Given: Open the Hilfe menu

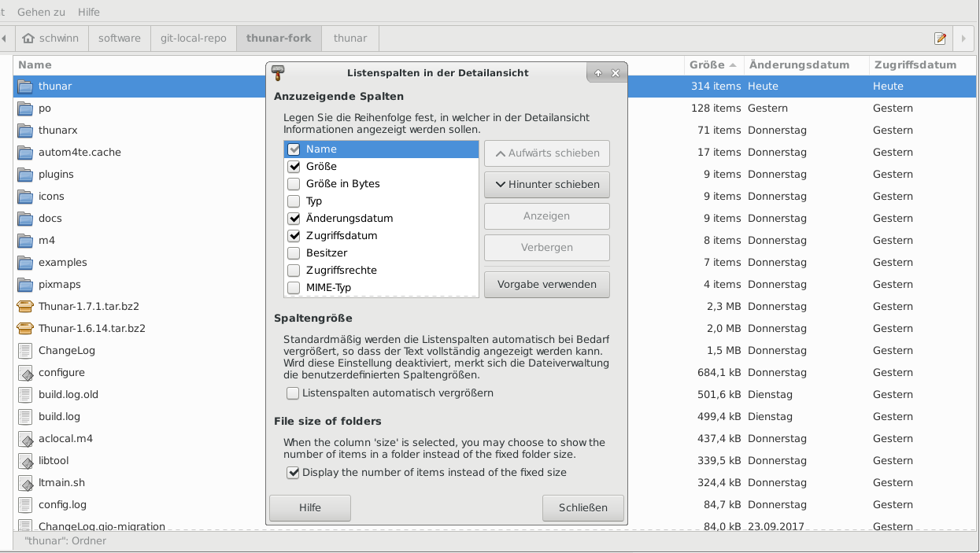Looking at the screenshot, I should 89,13.
